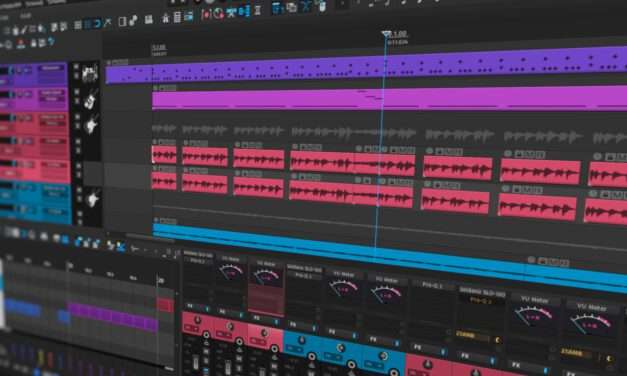Adjust pan knob on third blue mixer channel

(383, 355)
